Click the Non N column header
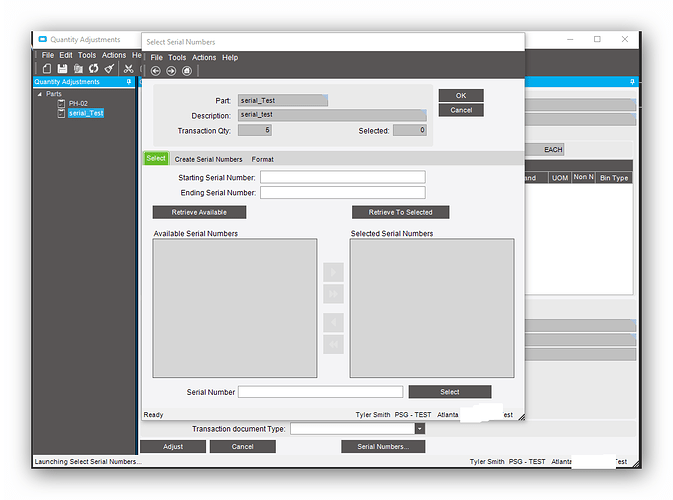This screenshot has width=673, height=500. click(583, 177)
